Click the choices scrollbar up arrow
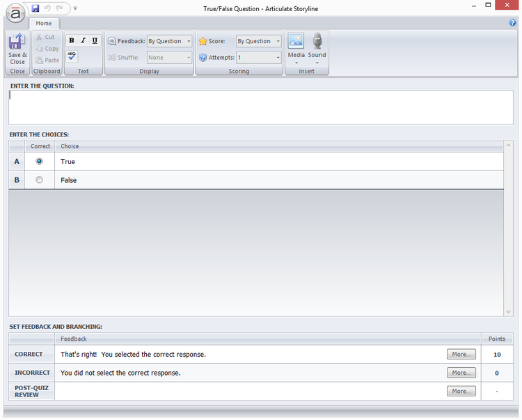Image resolution: width=522 pixels, height=420 pixels. (508, 145)
